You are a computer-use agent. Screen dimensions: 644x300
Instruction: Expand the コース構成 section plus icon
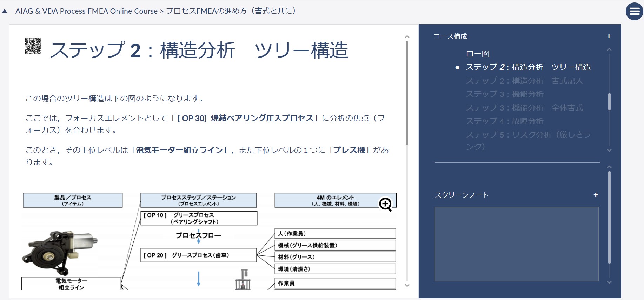pos(609,36)
